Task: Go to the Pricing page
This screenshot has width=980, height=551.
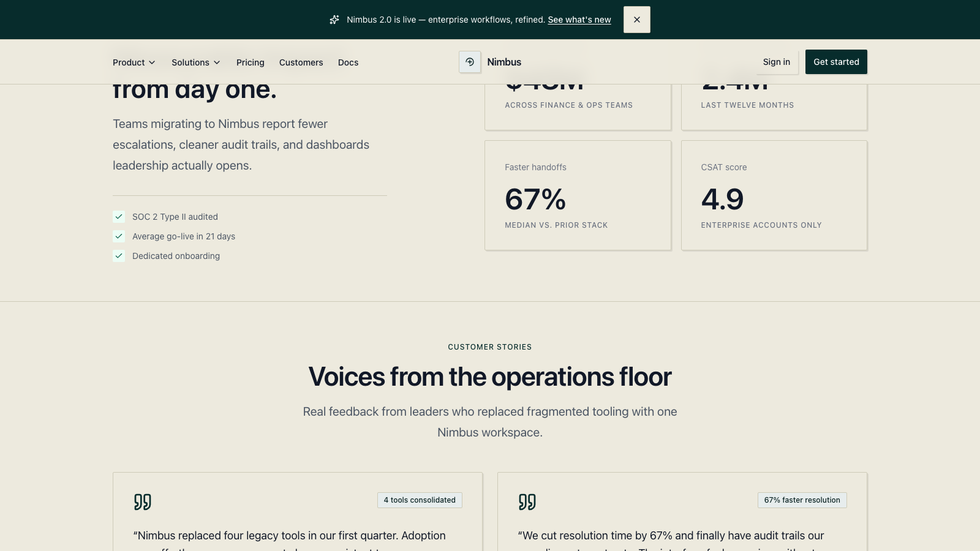Action: pyautogui.click(x=251, y=62)
